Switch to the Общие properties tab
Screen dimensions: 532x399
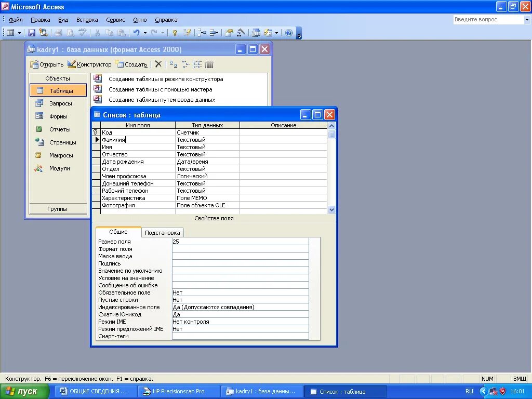point(118,232)
